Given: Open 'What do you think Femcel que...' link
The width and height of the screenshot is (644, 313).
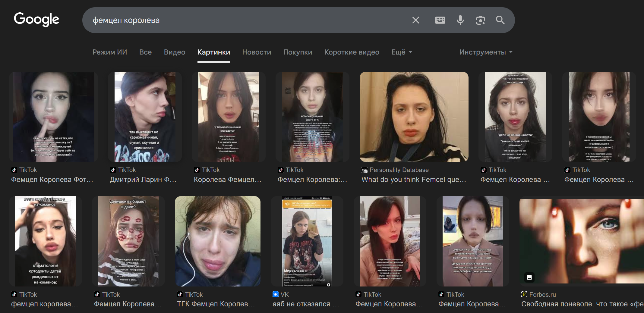Looking at the screenshot, I should (x=414, y=180).
